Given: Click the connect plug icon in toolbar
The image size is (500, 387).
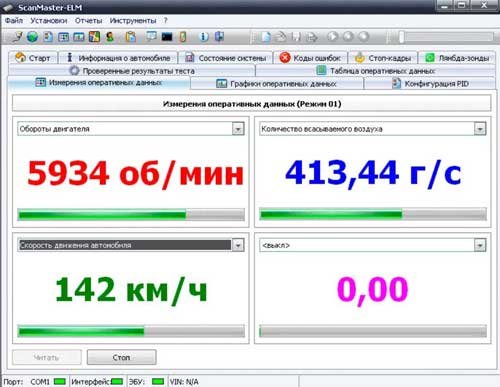Looking at the screenshot, I should point(17,37).
